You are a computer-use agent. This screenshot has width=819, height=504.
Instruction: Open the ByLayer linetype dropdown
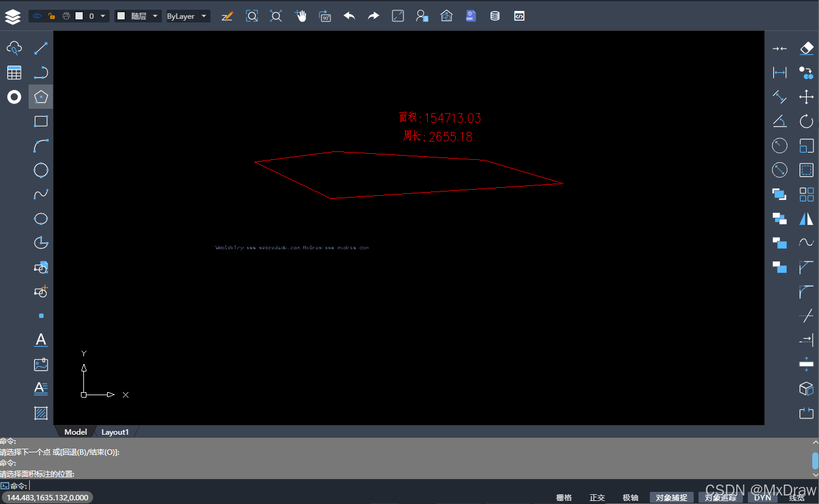(x=188, y=16)
